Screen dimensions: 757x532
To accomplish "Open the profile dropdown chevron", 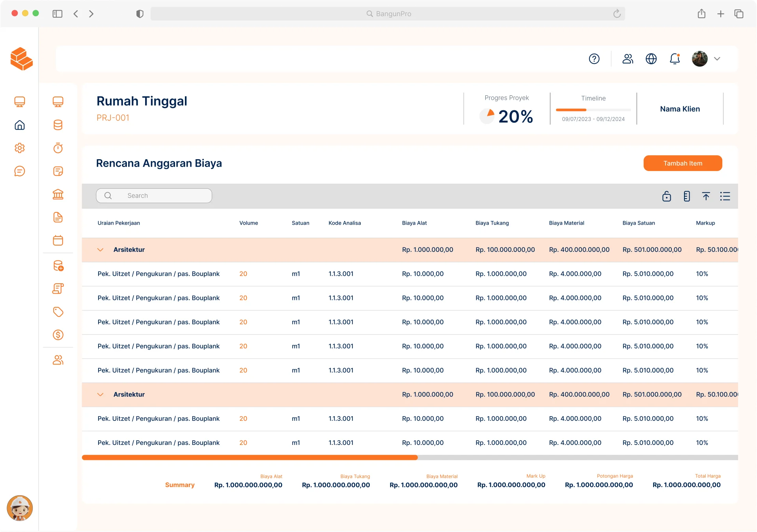I will tap(717, 59).
